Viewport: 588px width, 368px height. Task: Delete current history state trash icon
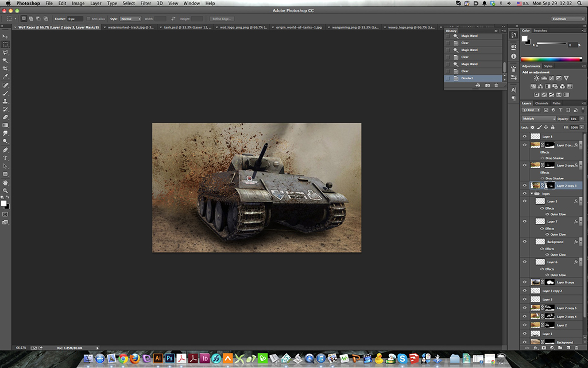(496, 86)
